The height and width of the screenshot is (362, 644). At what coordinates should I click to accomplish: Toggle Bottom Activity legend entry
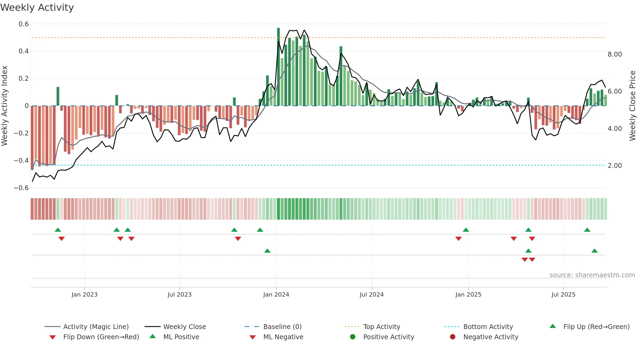(479, 327)
